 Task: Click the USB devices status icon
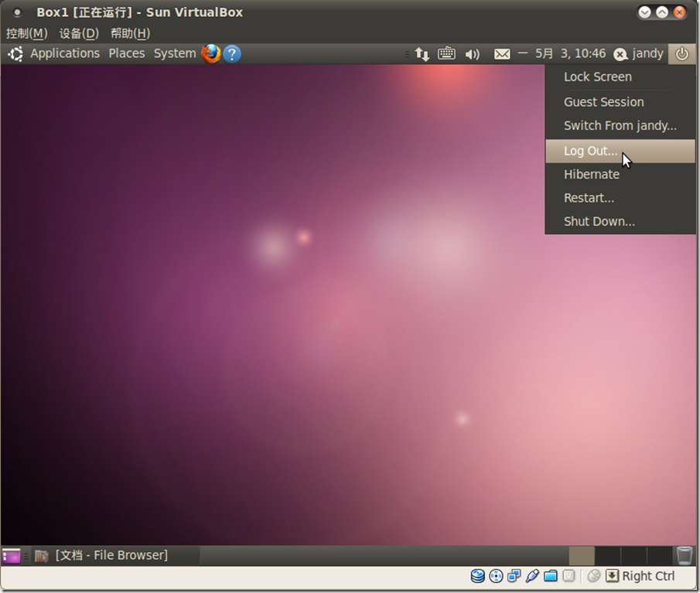click(x=531, y=576)
